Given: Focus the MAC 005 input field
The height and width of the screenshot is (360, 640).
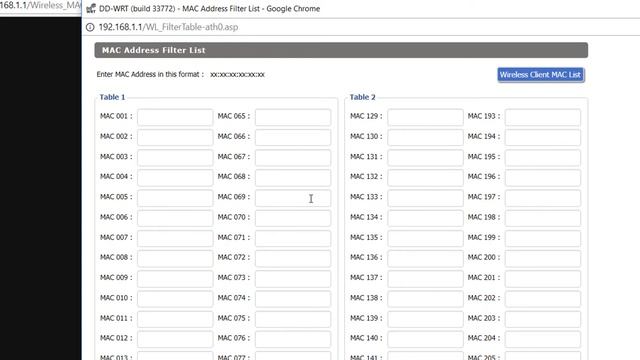Looking at the screenshot, I should (175, 198).
